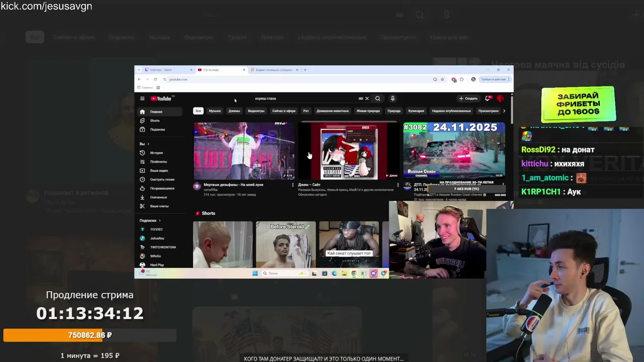This screenshot has width=644, height=362.
Task: Select the Музыка filter chip
Action: (x=215, y=111)
